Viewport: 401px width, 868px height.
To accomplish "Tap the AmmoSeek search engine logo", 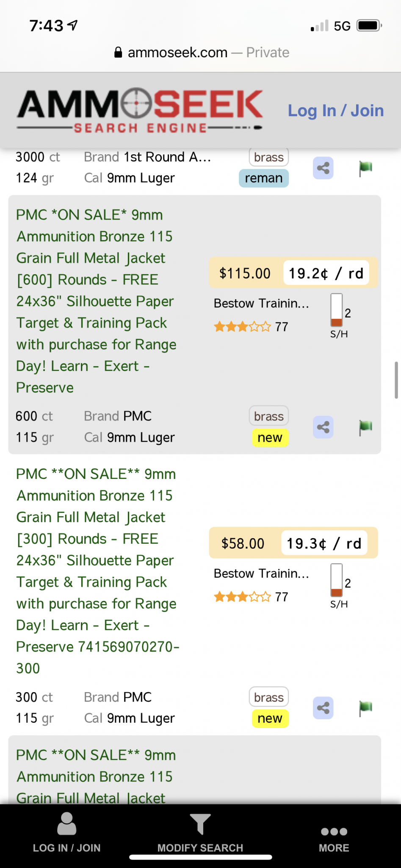I will pyautogui.click(x=140, y=110).
